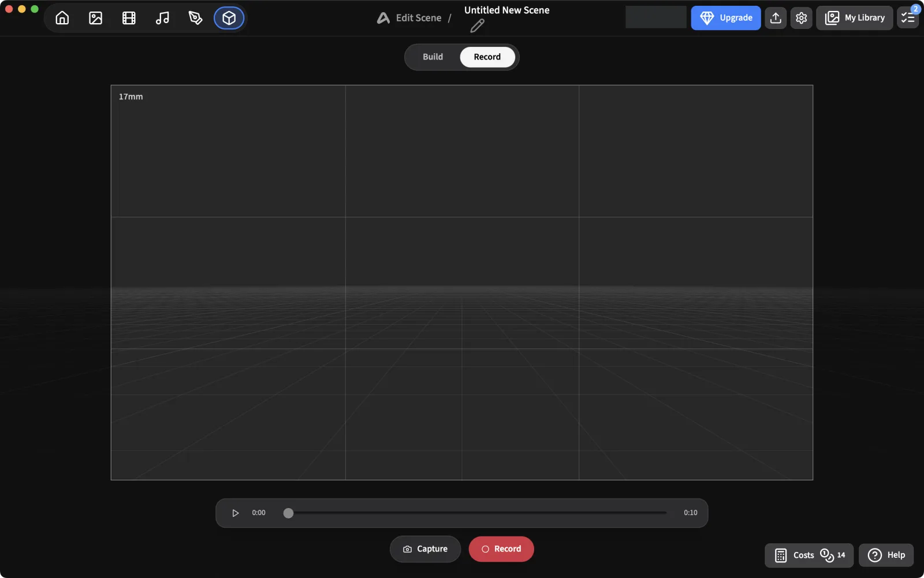Switch to the Record tab
The width and height of the screenshot is (924, 578).
point(487,57)
